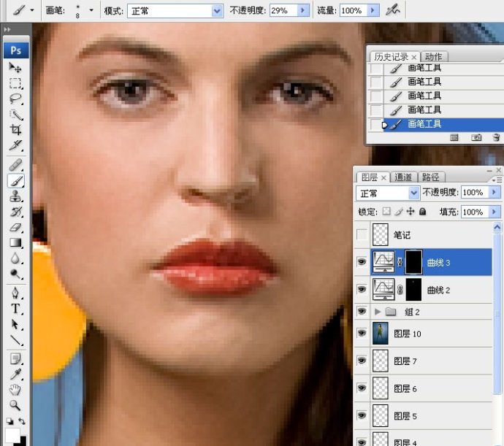This screenshot has height=446, width=504.
Task: Switch to the 路径 tab
Action: point(430,177)
